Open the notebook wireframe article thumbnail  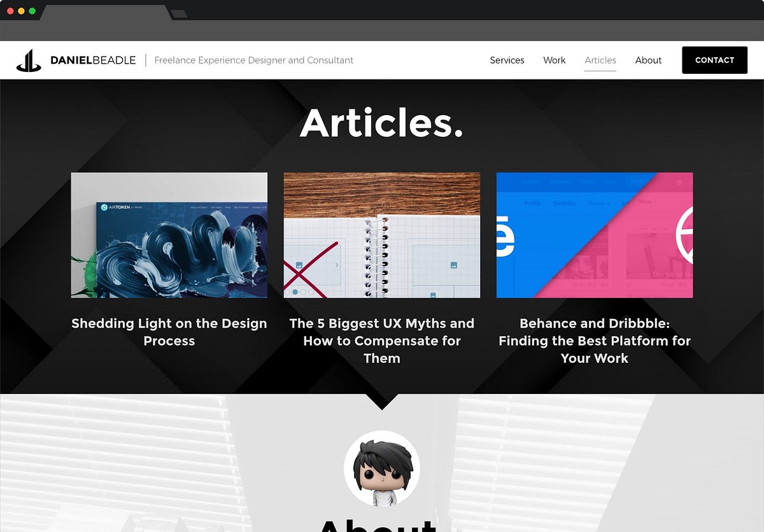tap(382, 235)
